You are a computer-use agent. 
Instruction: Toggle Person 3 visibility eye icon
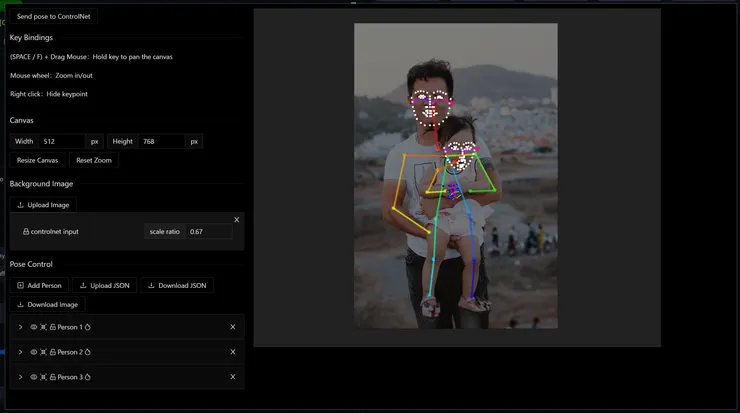(33, 377)
